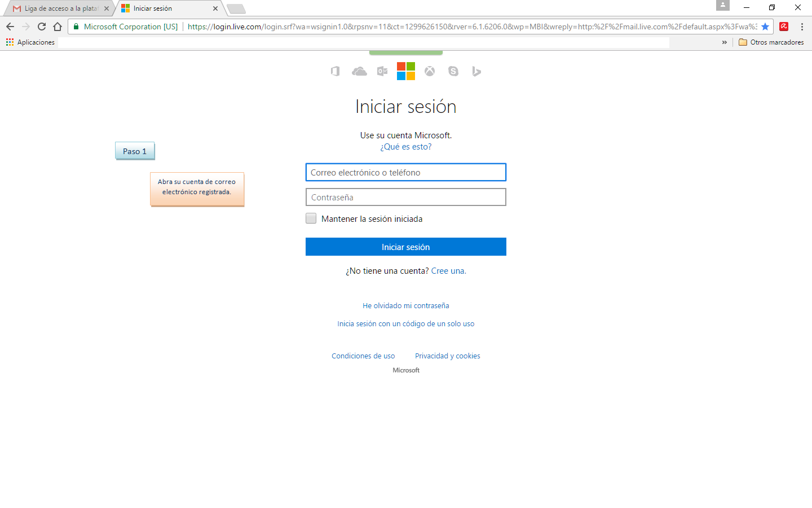Open the Privacidad y cookies link
Screen dimensions: 812x508
[x=448, y=356]
